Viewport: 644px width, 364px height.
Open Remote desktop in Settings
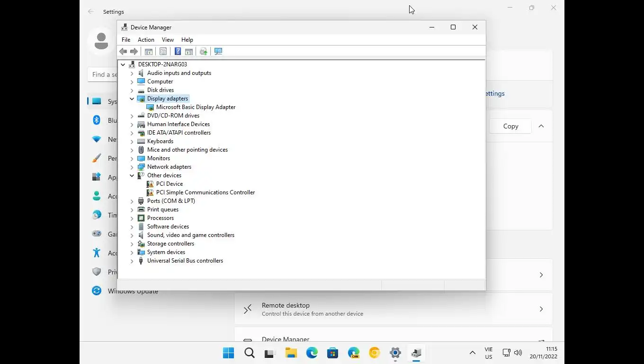(x=394, y=309)
